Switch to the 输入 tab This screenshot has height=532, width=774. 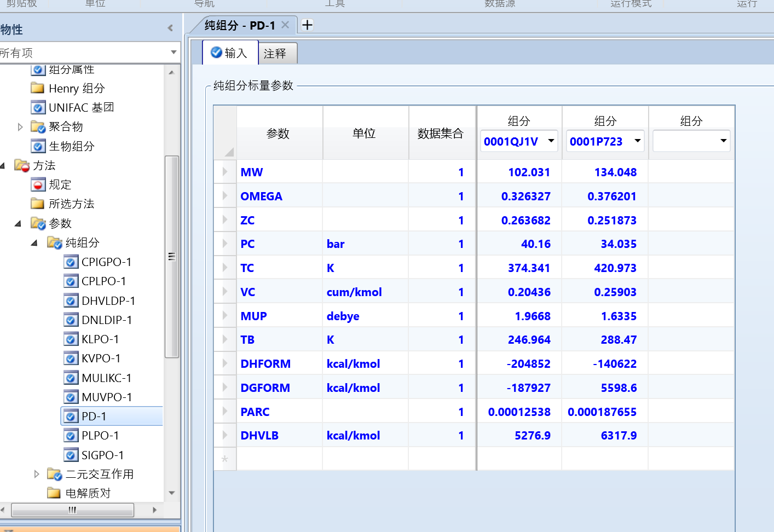229,53
